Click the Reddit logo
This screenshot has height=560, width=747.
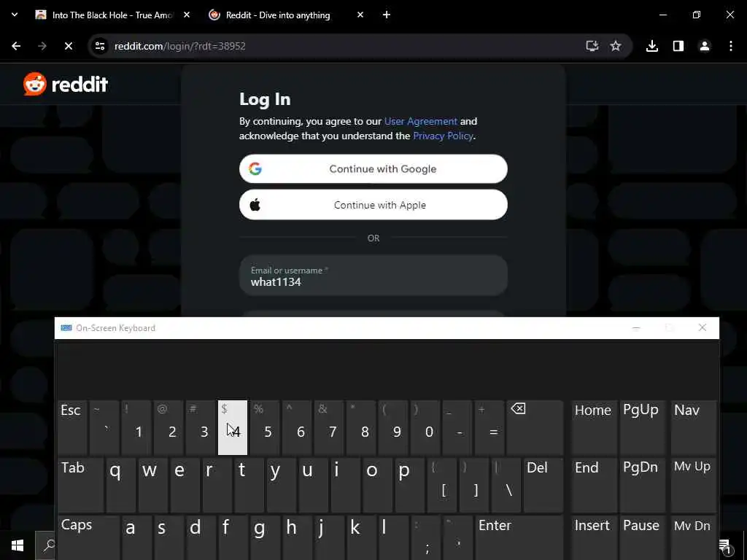pos(66,85)
